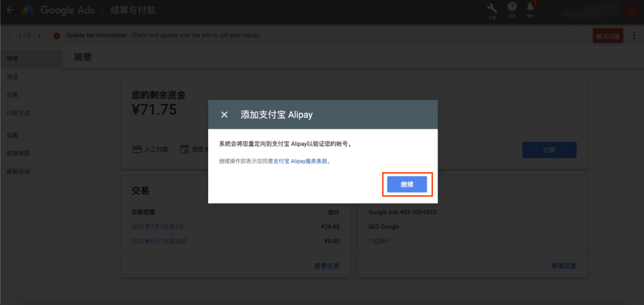Viewport: 644px width, 305px height.
Task: Click the account avatar in header
Action: pos(630,11)
